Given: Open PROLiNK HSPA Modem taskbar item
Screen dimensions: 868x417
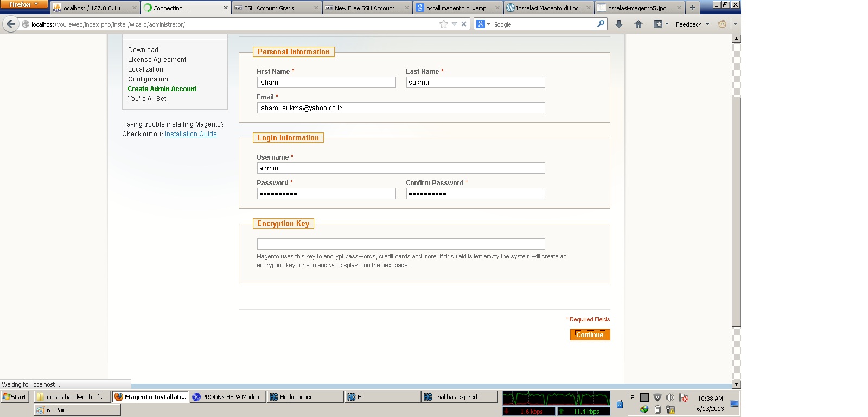Looking at the screenshot, I should point(227,397).
